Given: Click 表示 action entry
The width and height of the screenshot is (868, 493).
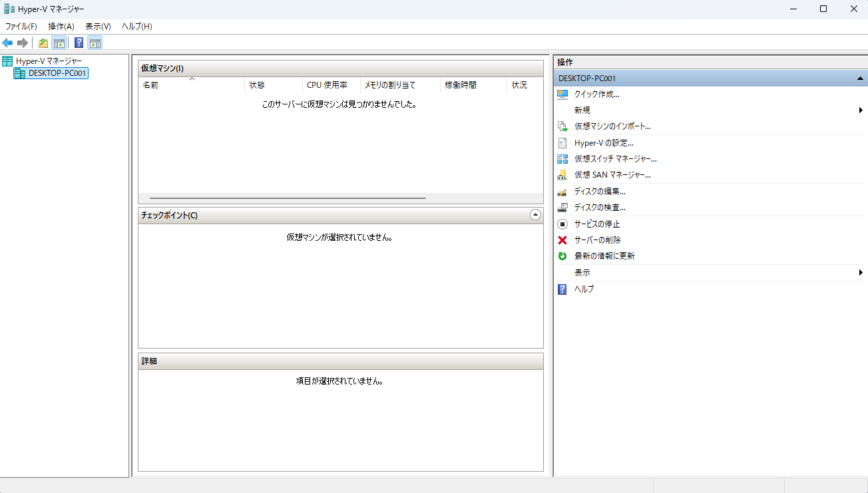Looking at the screenshot, I should pos(582,273).
